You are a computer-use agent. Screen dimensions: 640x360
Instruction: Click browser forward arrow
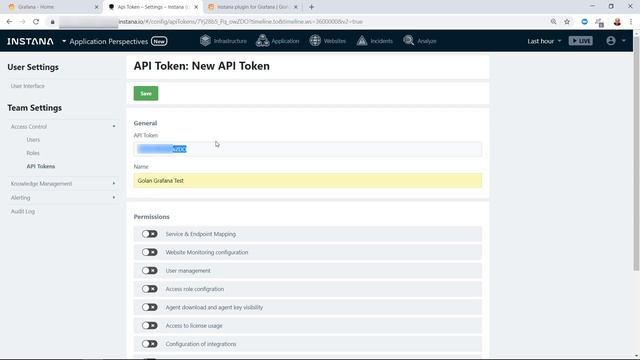(x=22, y=22)
